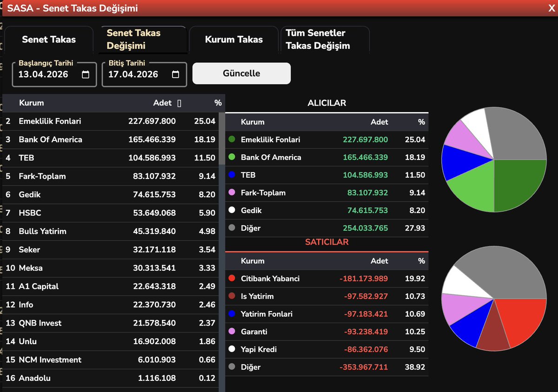Select row 5 Fark-Toplam in left table
558x392 pixels.
pyautogui.click(x=111, y=176)
